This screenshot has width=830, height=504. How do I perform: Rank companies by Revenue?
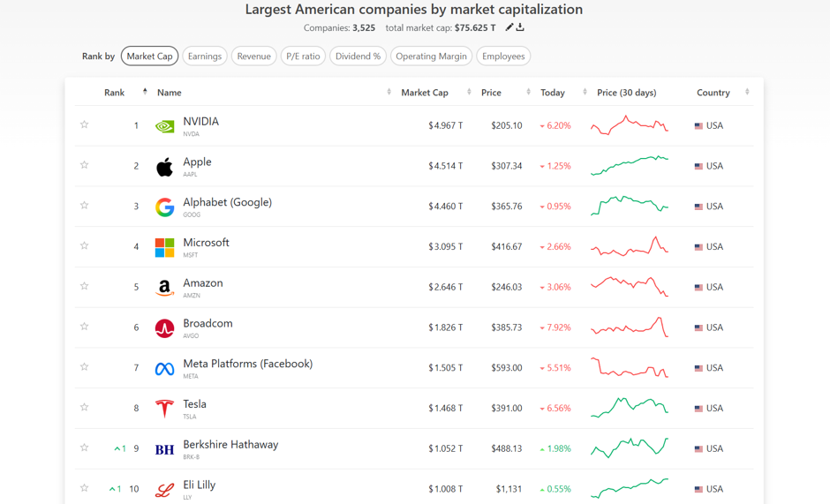coord(254,56)
